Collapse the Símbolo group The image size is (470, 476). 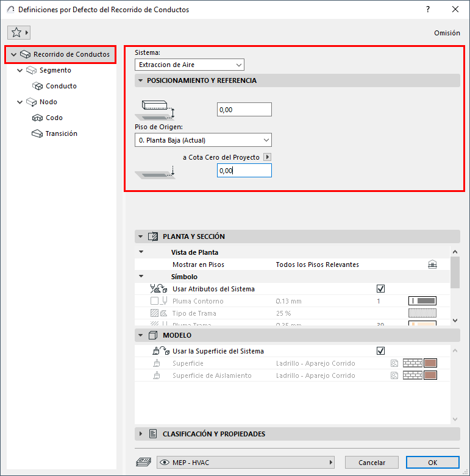[141, 276]
